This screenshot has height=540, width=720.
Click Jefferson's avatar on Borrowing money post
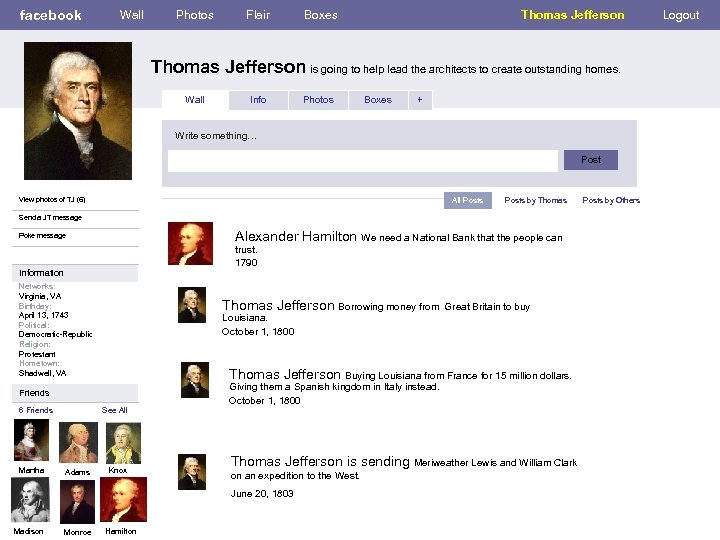coord(192,305)
